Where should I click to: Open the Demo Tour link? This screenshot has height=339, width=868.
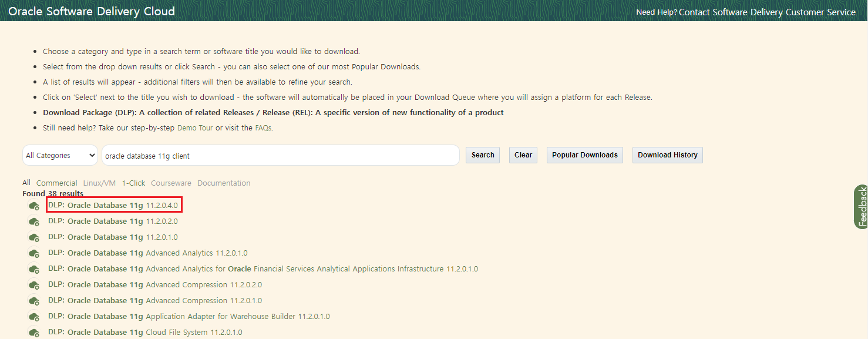tap(195, 127)
